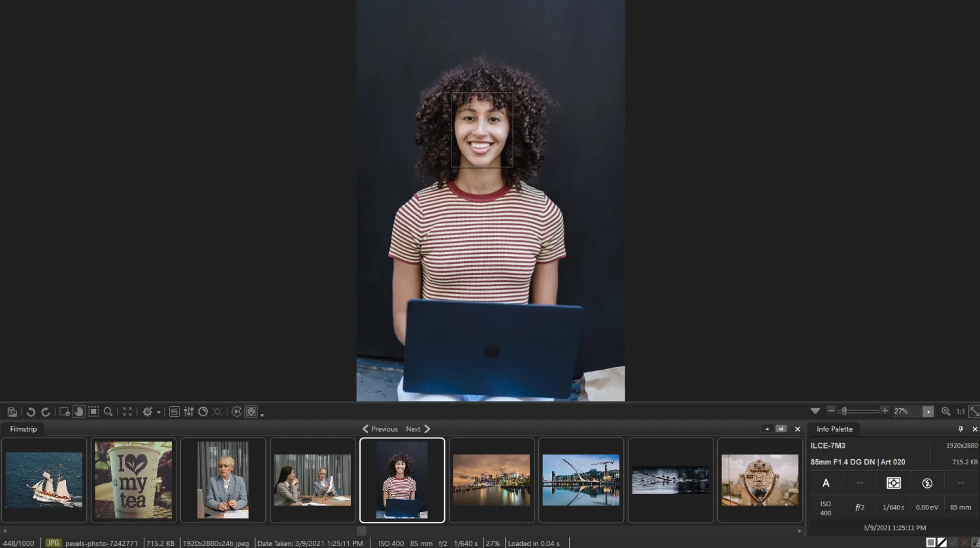Go to the Previous image

[x=380, y=429]
